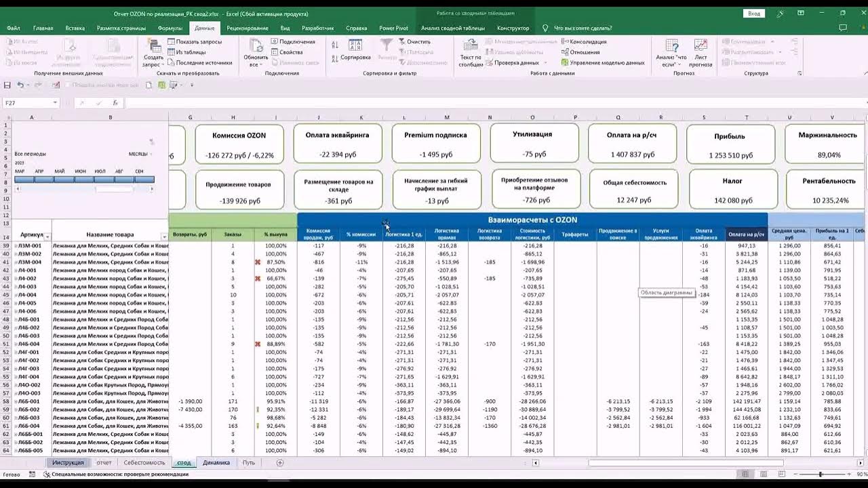Switch to the Главная tab
Screen dimensions: 868x488
[x=43, y=28]
